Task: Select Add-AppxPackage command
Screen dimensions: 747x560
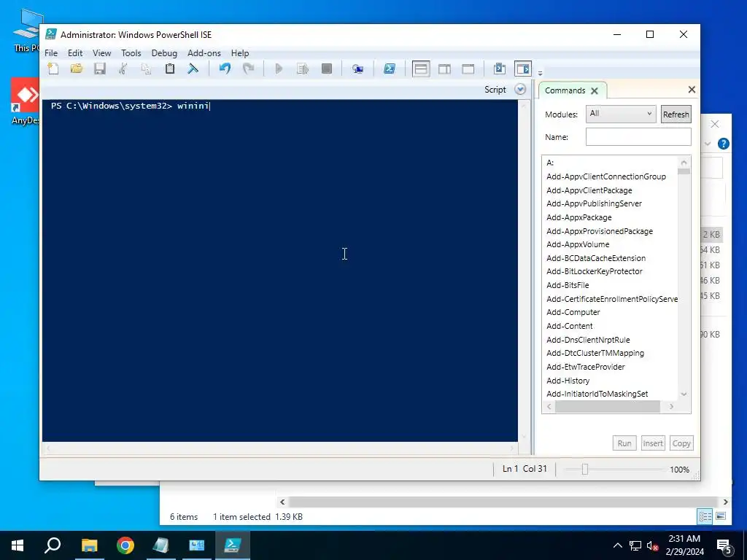Action: point(578,217)
